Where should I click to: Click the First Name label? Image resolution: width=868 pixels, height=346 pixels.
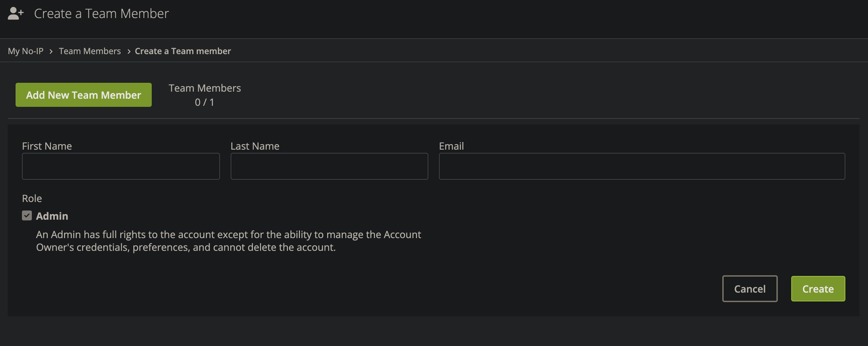(x=47, y=146)
